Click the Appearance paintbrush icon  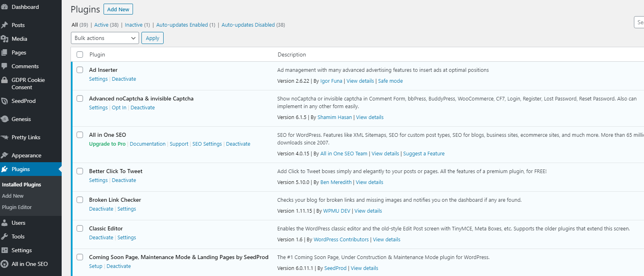pyautogui.click(x=4, y=155)
